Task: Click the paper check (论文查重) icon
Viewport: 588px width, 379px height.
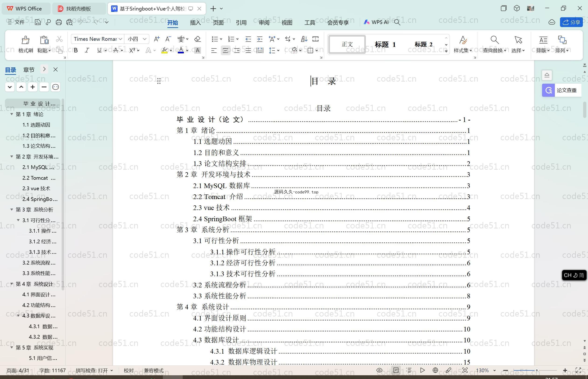Action: [x=548, y=90]
